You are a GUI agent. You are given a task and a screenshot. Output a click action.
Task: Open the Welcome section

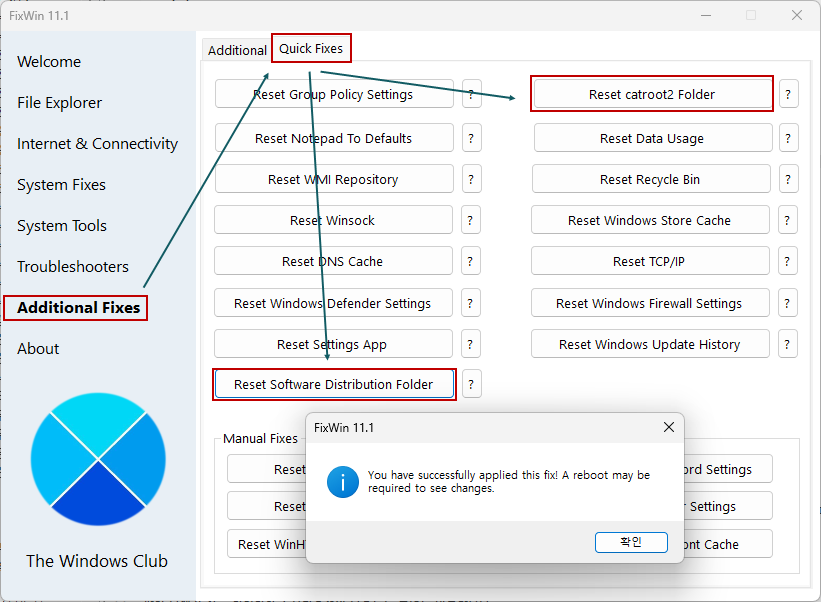49,62
